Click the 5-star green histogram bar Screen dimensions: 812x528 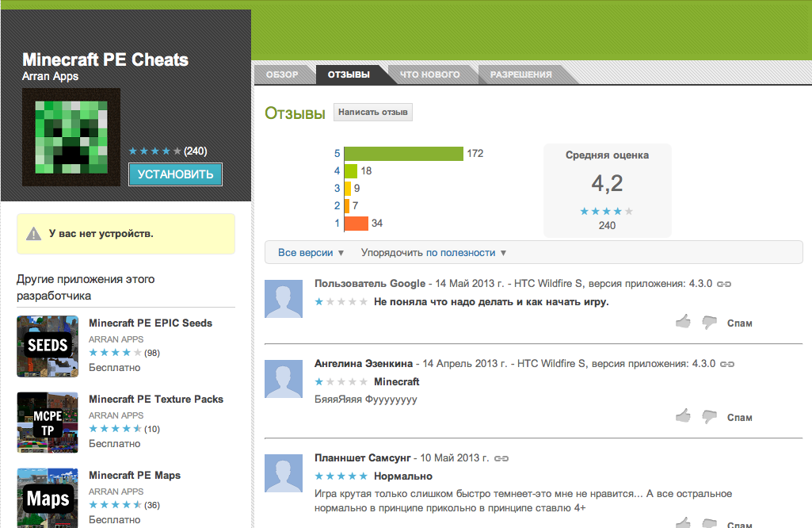[403, 153]
